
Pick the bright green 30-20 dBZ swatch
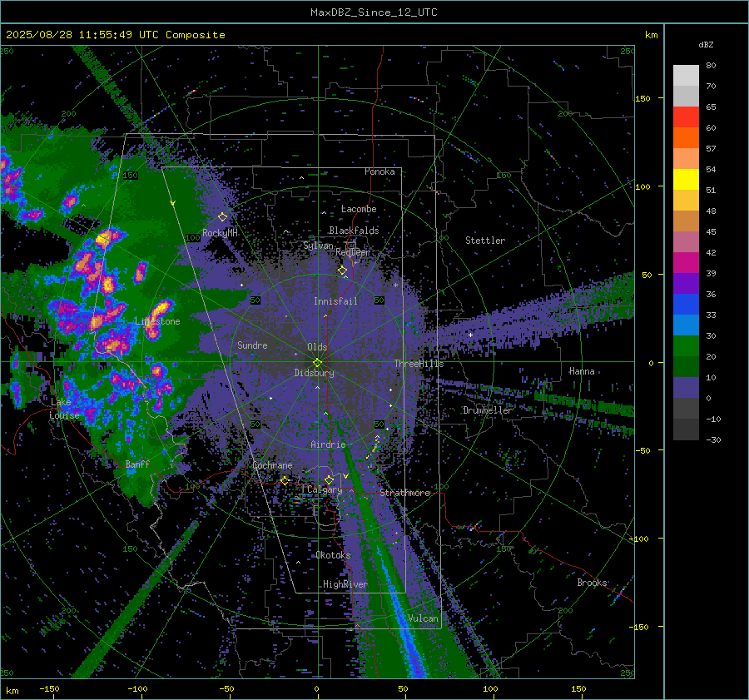click(x=686, y=346)
